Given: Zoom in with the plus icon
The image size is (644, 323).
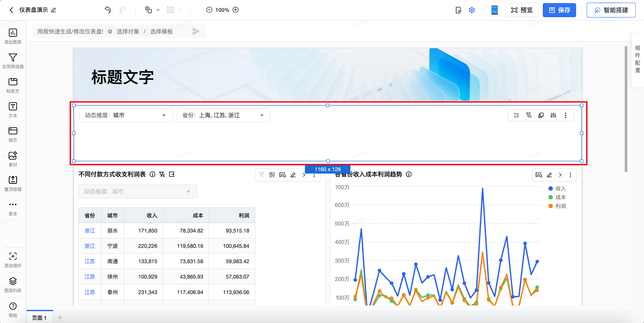Looking at the screenshot, I should [235, 10].
